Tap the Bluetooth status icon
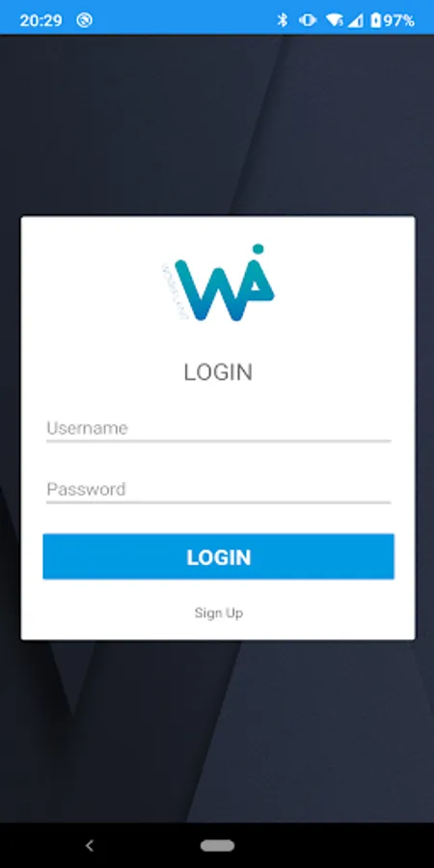The image size is (434, 868). 283,20
